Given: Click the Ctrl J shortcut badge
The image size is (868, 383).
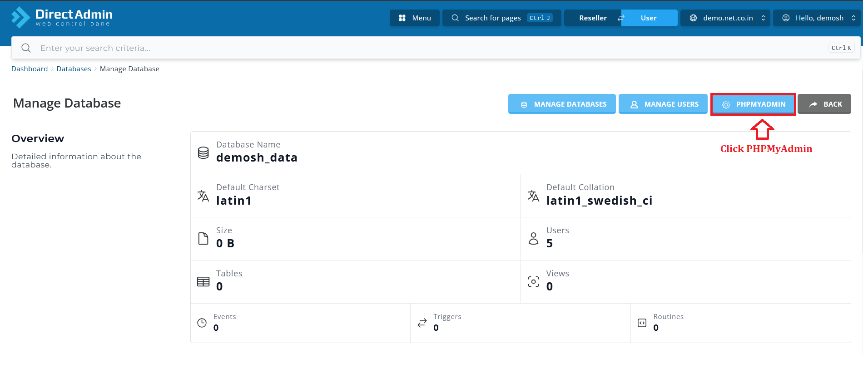Looking at the screenshot, I should click(x=540, y=18).
